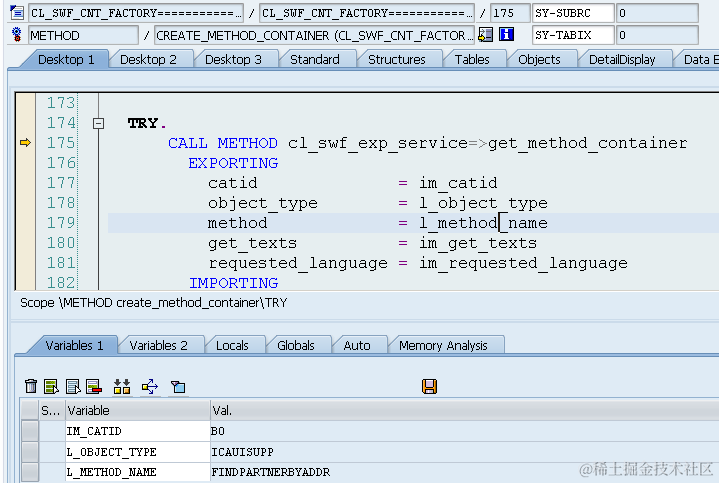The height and width of the screenshot is (483, 719).
Task: Open the Memory Analysis tab
Action: click(x=443, y=345)
